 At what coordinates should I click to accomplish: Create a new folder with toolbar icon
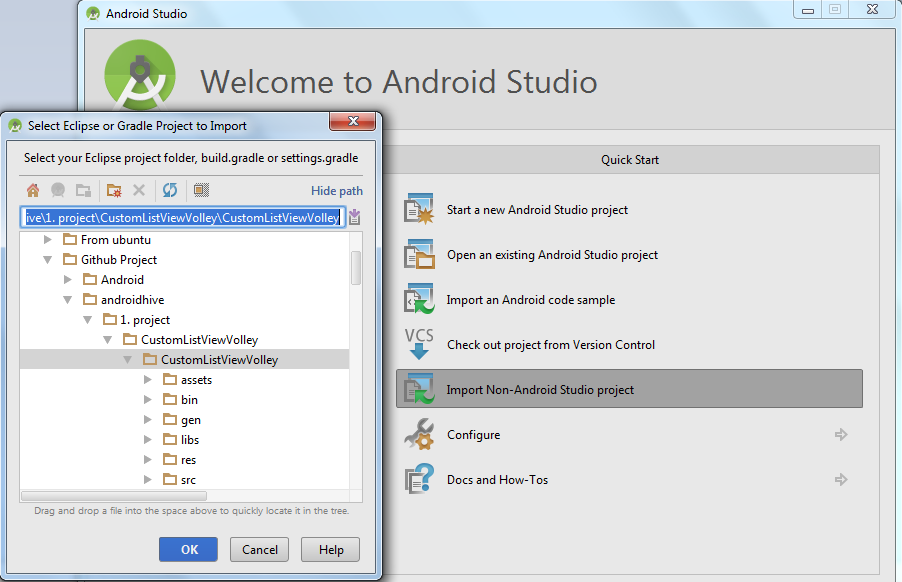[x=114, y=190]
